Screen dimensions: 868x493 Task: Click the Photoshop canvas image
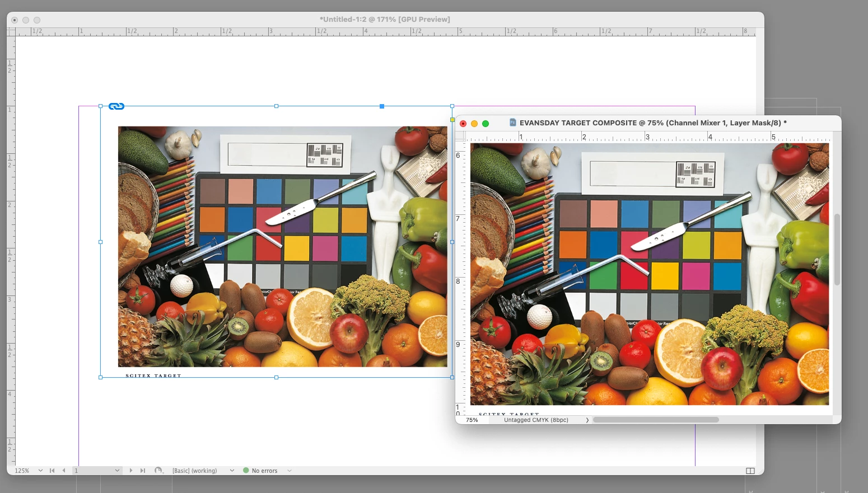pyautogui.click(x=650, y=274)
